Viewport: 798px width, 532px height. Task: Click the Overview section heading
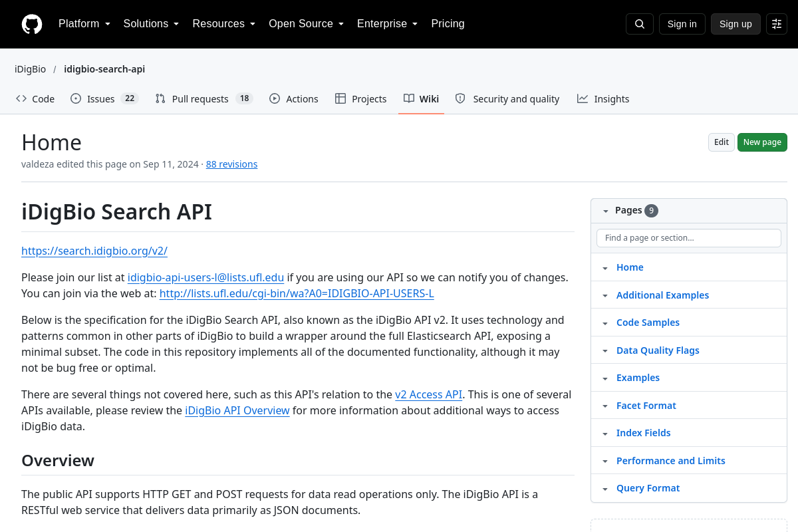[58, 460]
